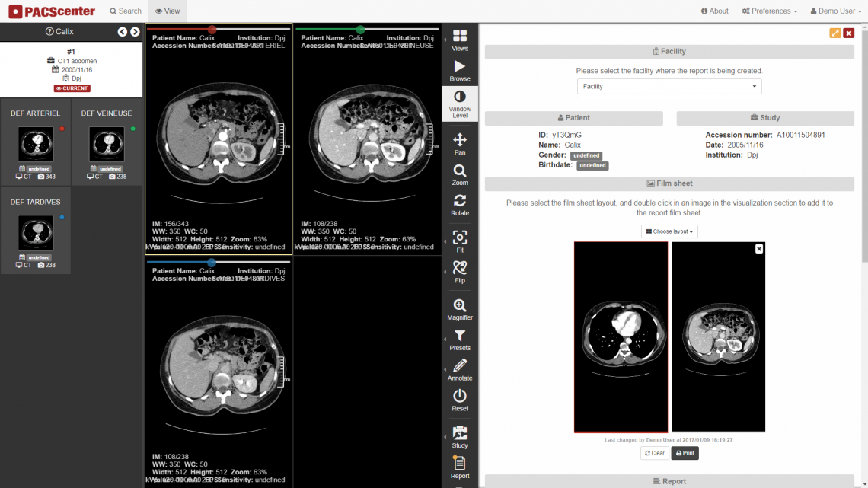
Task: Clear the film sheet
Action: pyautogui.click(x=654, y=453)
